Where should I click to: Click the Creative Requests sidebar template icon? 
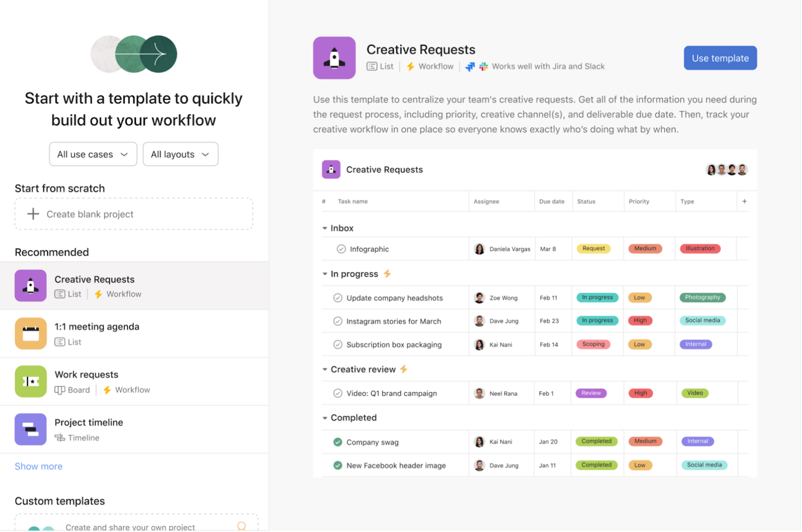point(30,286)
